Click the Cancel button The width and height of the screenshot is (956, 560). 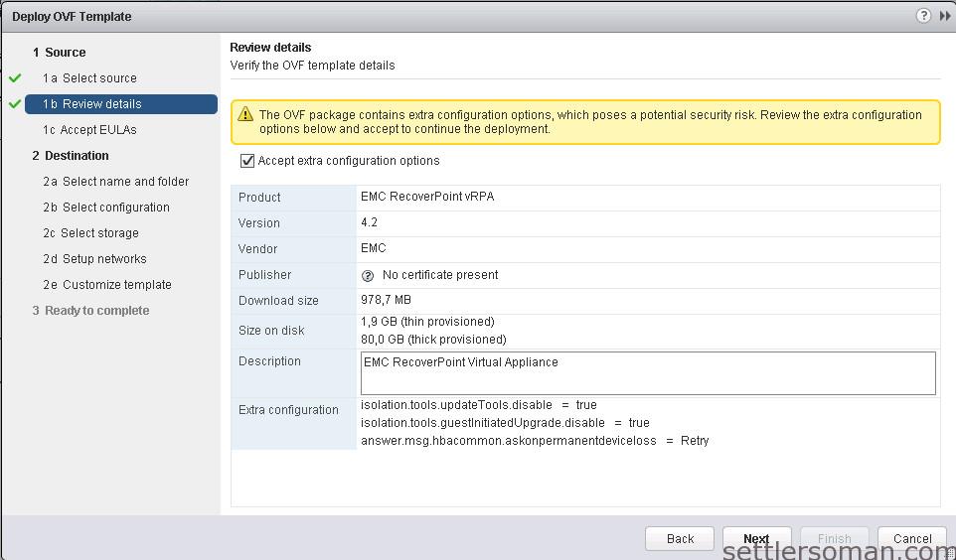point(911,538)
